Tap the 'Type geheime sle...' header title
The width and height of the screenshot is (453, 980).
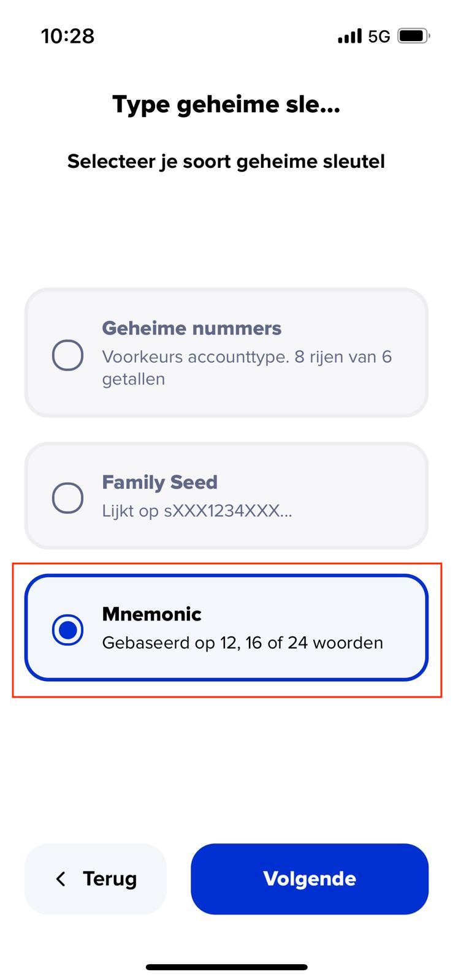(x=226, y=105)
